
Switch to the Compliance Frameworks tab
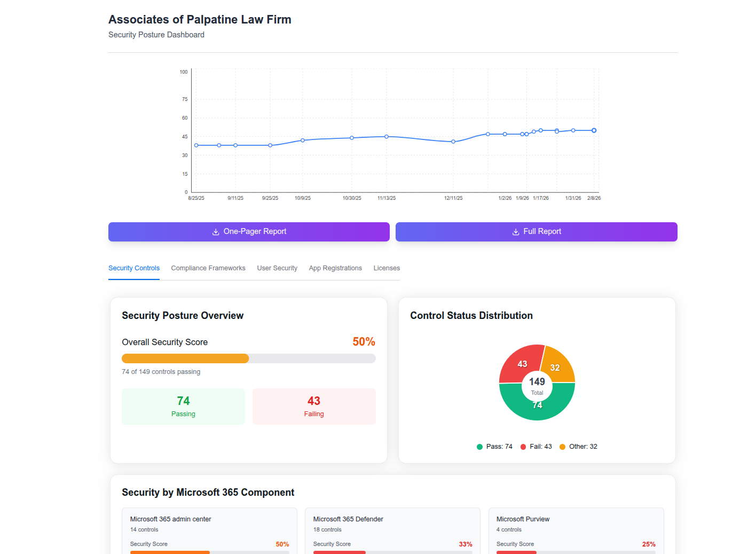208,268
